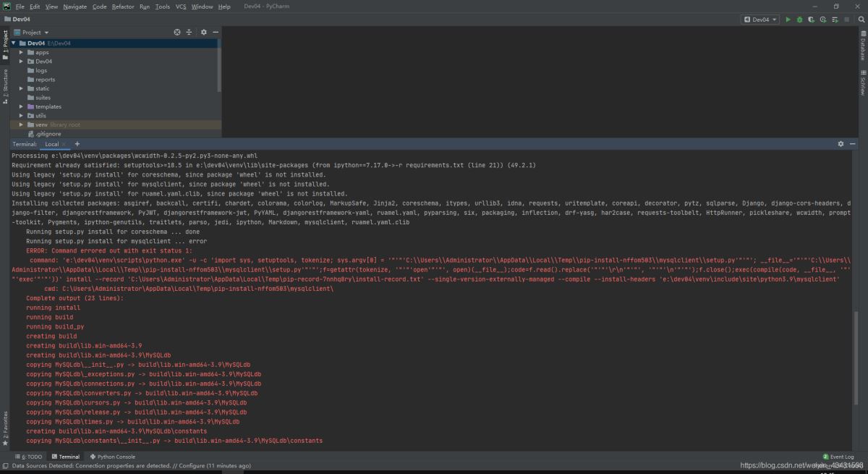Expand the venv library root folder
This screenshot has height=474, width=868.
pos(22,124)
